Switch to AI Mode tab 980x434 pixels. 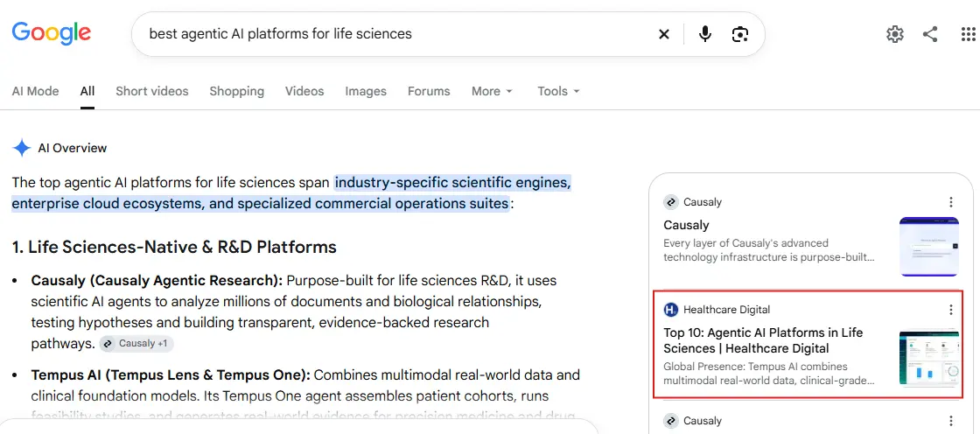[x=36, y=91]
